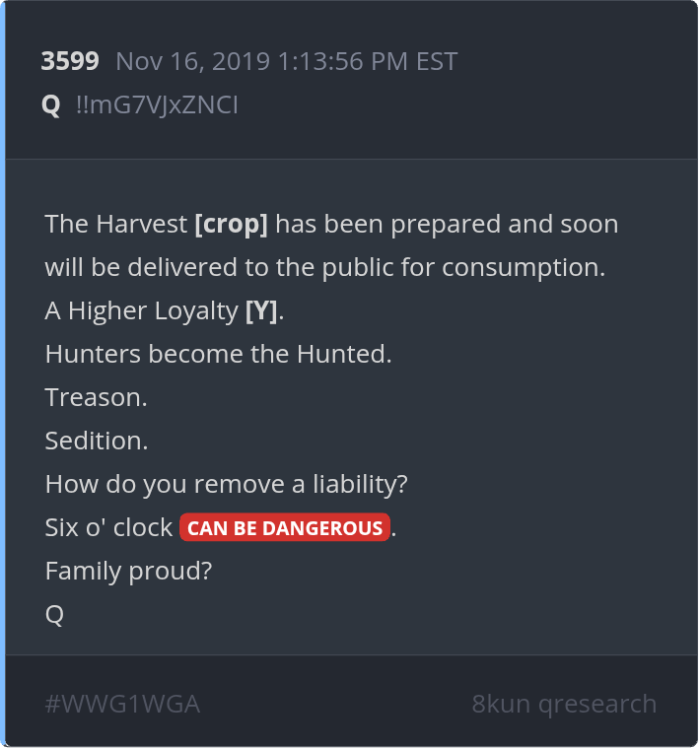700x749 pixels.
Task: Click the "Family proud?" line
Action: point(128,571)
